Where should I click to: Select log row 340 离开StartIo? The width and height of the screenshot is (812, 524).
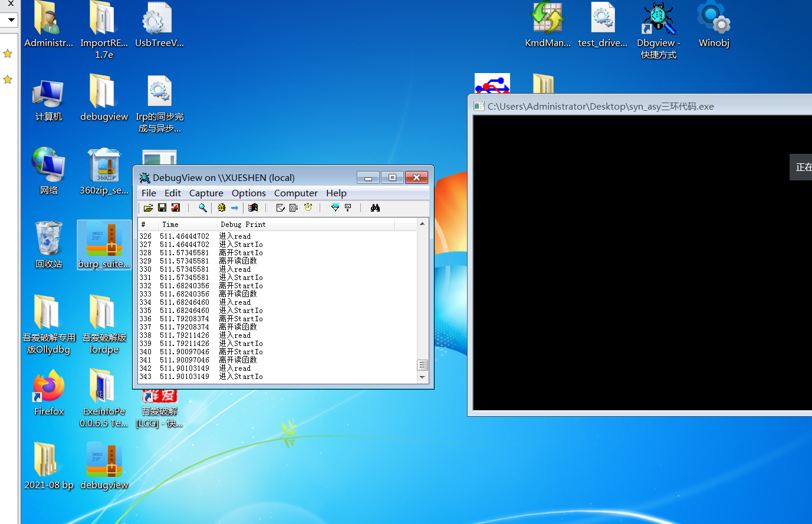277,352
